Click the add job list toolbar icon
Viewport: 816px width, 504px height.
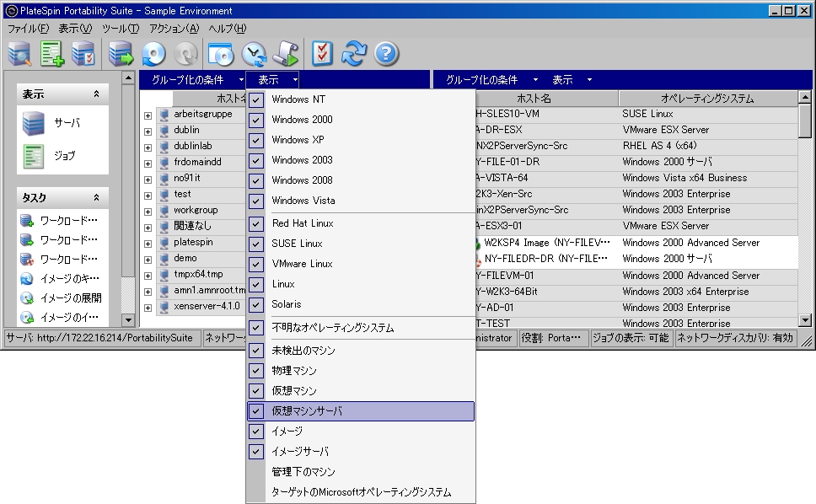point(52,54)
